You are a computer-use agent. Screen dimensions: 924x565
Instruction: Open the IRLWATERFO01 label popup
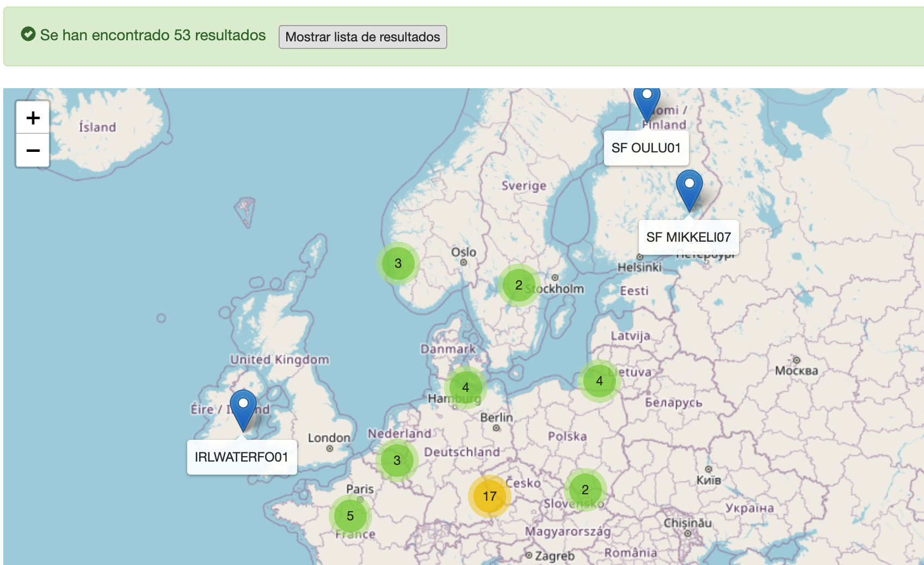point(242,457)
